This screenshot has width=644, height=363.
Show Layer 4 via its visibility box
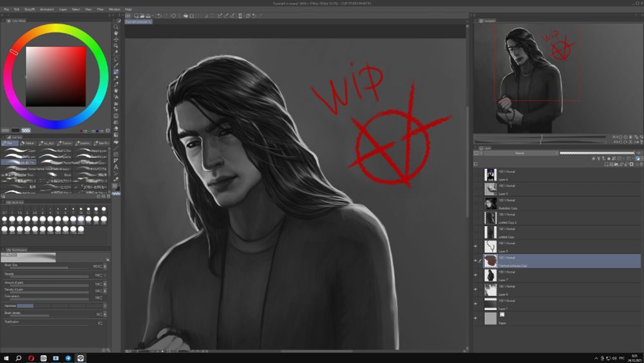pos(476,175)
